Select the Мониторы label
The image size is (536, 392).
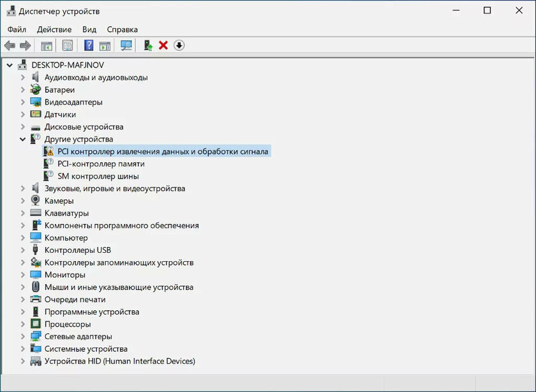[65, 275]
